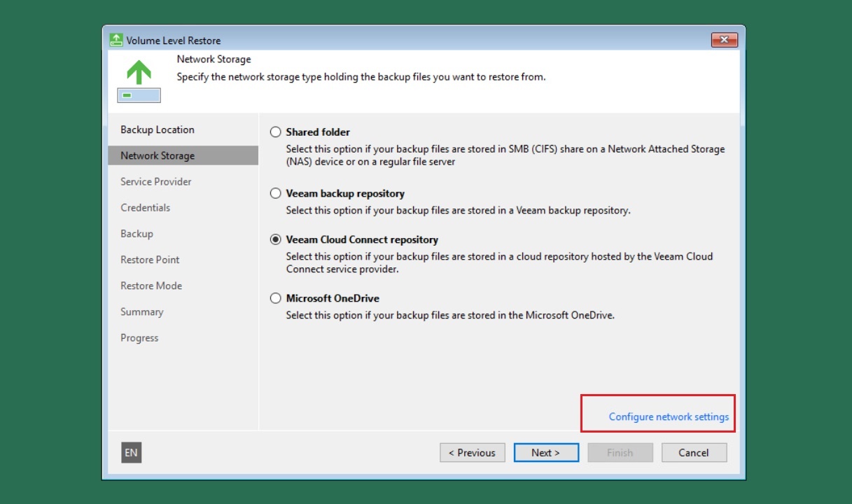Image resolution: width=852 pixels, height=504 pixels.
Task: Pick the Microsoft OneDrive option
Action: pos(276,299)
